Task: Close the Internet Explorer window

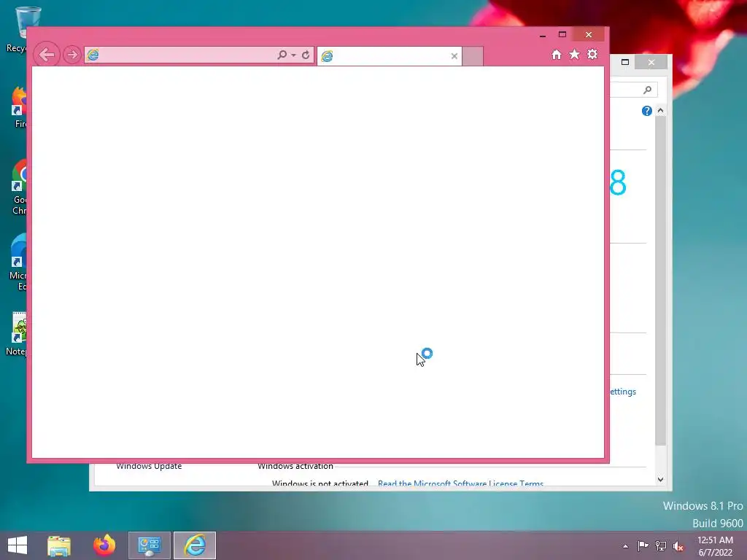Action: [x=589, y=35]
